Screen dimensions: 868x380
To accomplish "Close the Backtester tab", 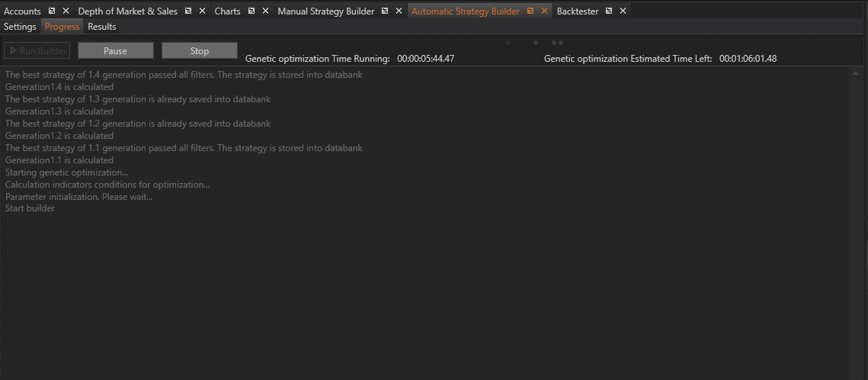I will click(623, 11).
